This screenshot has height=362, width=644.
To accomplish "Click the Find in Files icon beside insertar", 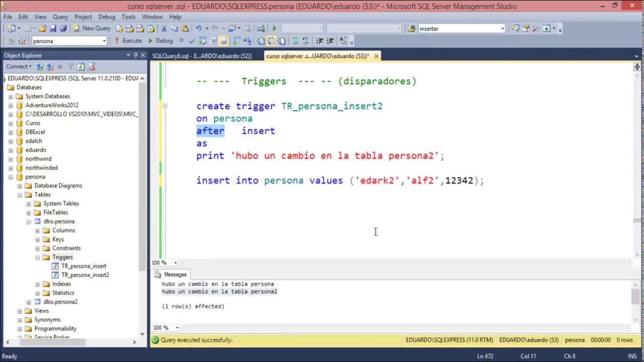I will coord(411,29).
